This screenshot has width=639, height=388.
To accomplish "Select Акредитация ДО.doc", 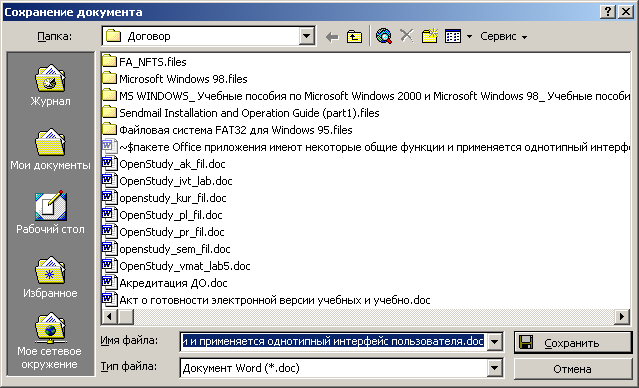I will tap(165, 283).
